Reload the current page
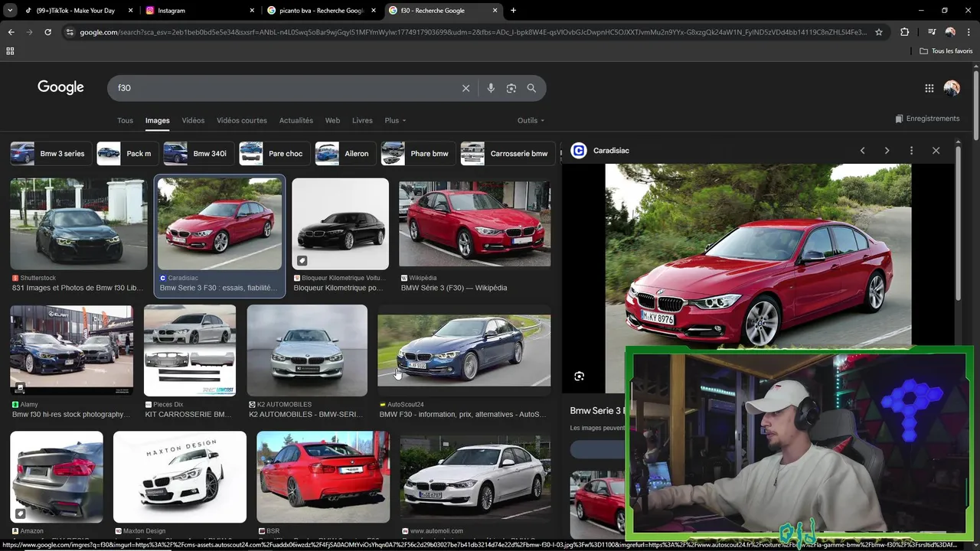This screenshot has width=980, height=551. point(47,32)
